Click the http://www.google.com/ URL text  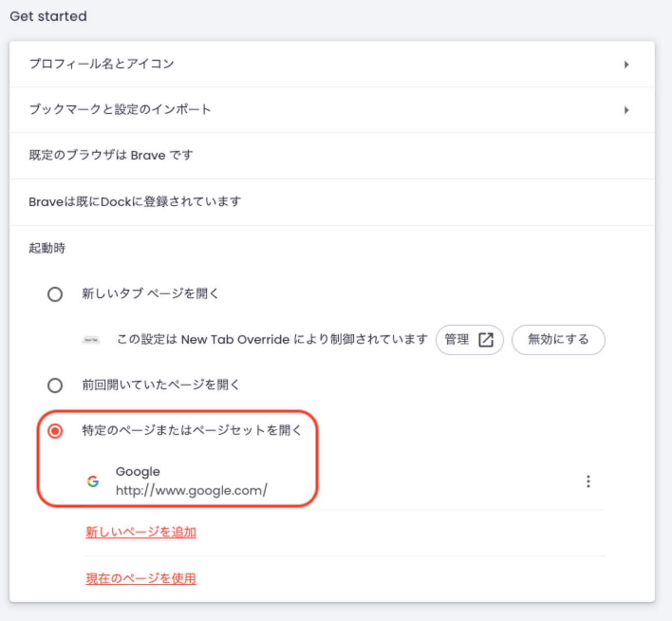[x=191, y=491]
